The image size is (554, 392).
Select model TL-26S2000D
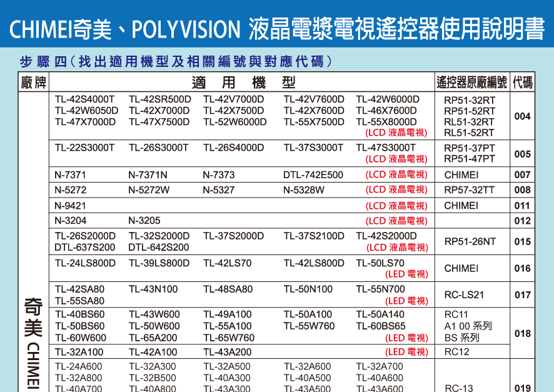pyautogui.click(x=85, y=236)
